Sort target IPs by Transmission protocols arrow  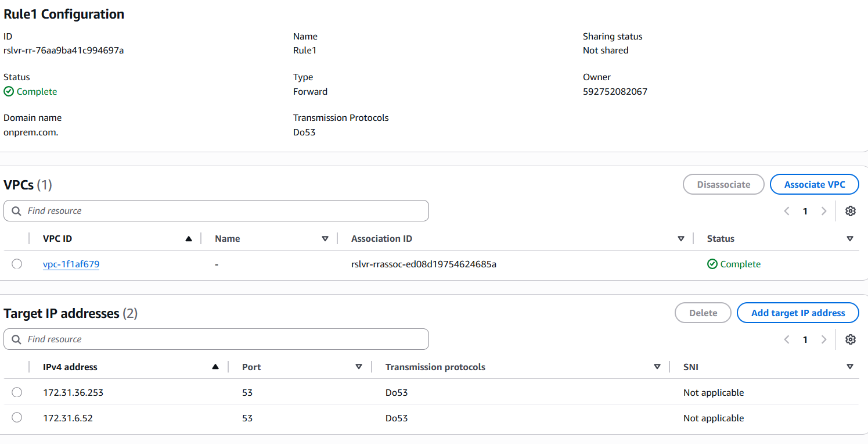point(657,367)
